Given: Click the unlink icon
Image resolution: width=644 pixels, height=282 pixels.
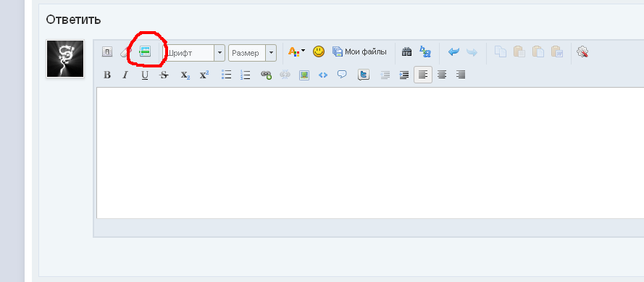Looking at the screenshot, I should pos(285,75).
